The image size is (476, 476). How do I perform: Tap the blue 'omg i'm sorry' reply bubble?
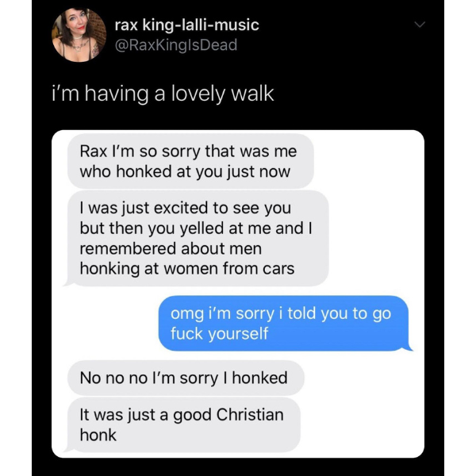click(283, 324)
